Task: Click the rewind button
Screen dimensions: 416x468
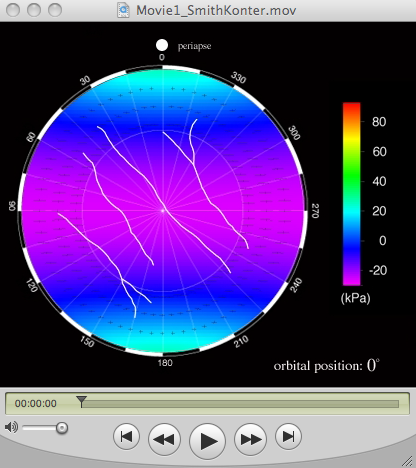Action: tap(164, 439)
